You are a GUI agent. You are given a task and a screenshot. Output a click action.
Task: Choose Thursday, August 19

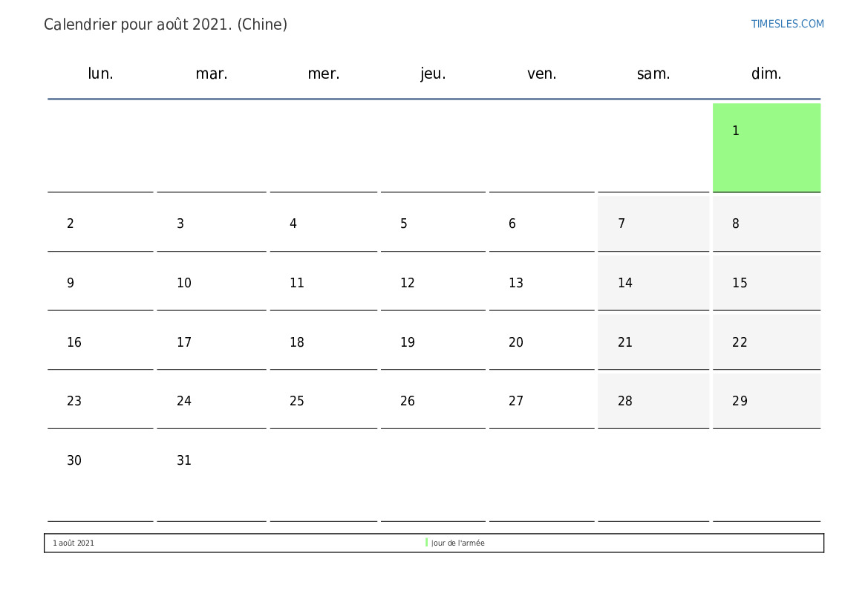(433, 342)
